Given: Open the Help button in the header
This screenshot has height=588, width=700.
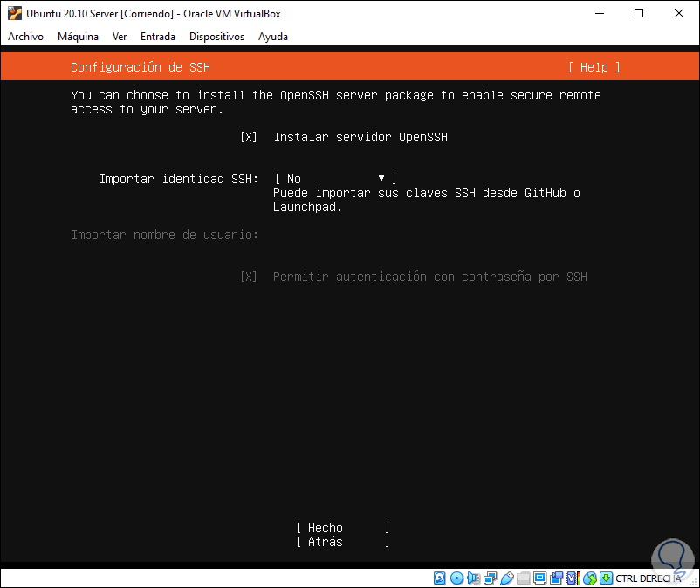Looking at the screenshot, I should pyautogui.click(x=594, y=67).
